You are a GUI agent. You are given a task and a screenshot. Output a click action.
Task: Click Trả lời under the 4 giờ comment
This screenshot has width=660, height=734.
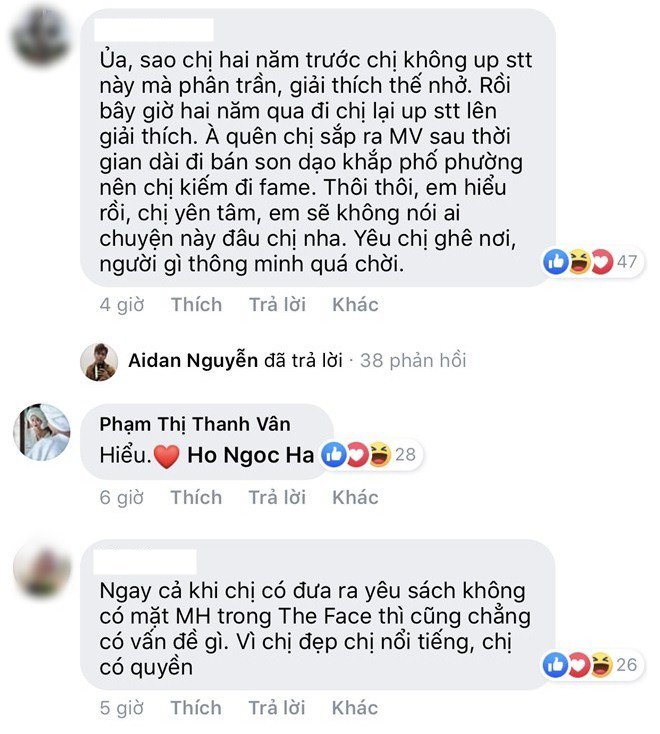pyautogui.click(x=277, y=305)
